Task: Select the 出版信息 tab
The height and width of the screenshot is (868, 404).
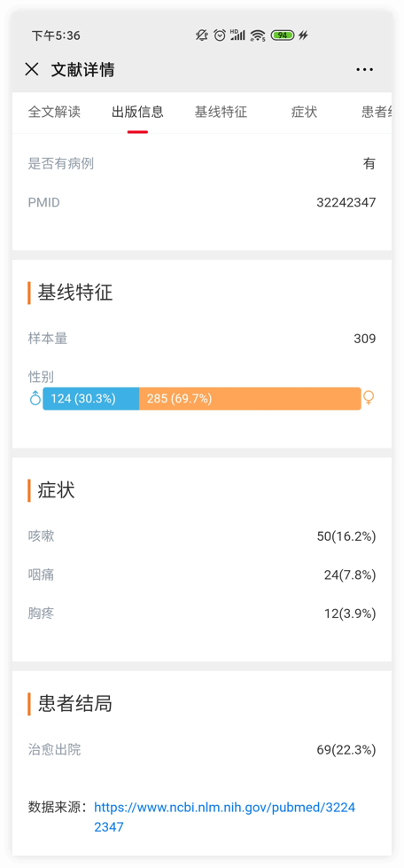Action: [138, 112]
